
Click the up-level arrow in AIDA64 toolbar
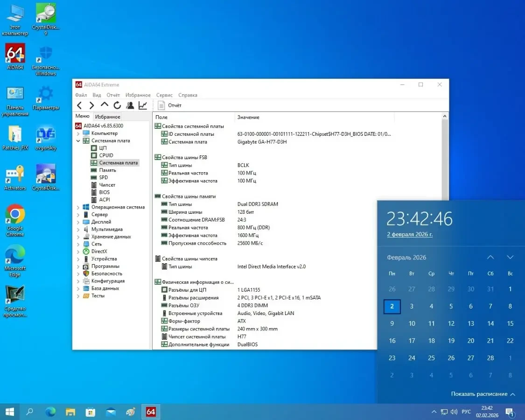105,105
